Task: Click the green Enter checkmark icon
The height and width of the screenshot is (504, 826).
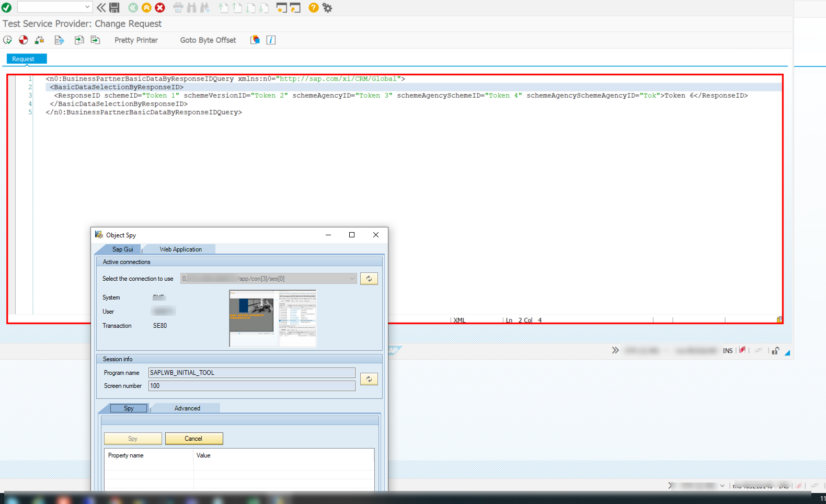Action: [6, 8]
